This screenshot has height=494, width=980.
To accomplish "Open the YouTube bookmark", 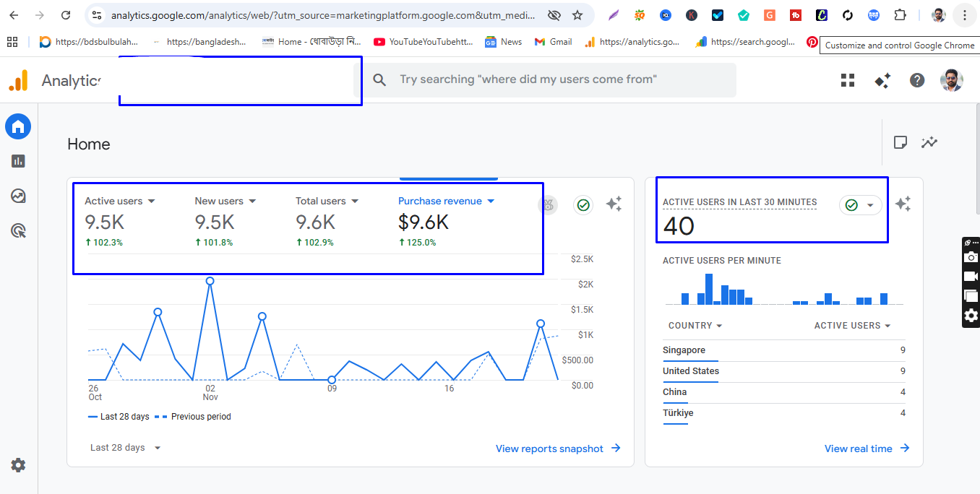I will pos(424,42).
